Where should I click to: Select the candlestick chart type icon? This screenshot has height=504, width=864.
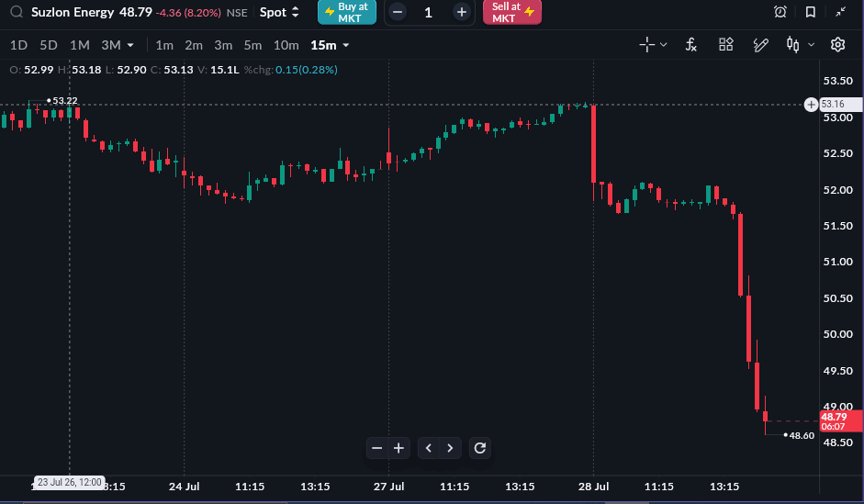(793, 45)
